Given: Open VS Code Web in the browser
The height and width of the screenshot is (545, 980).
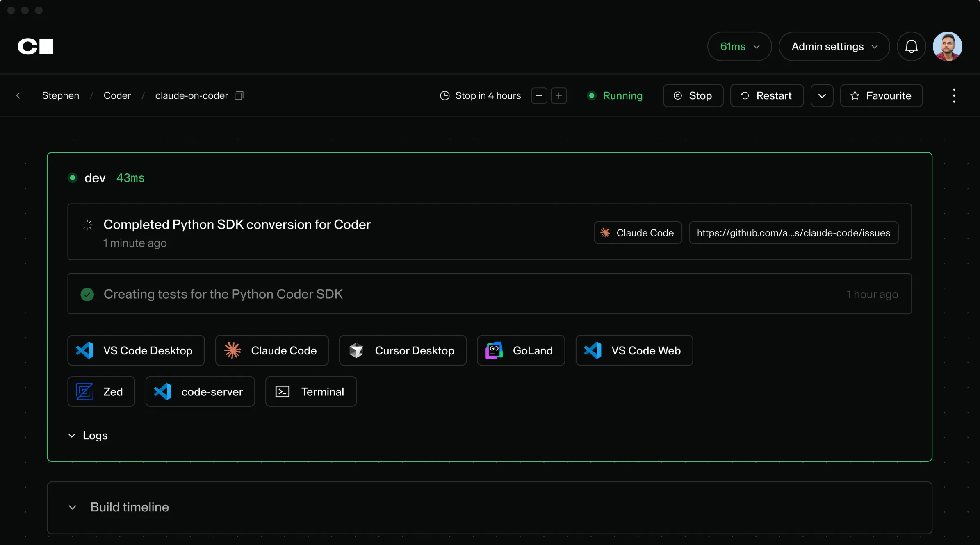Looking at the screenshot, I should [x=634, y=350].
